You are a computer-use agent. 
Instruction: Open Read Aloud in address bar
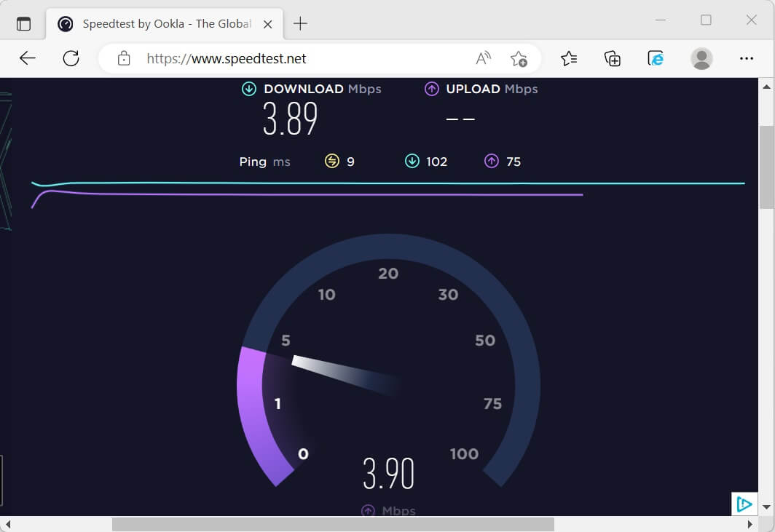[x=483, y=59]
